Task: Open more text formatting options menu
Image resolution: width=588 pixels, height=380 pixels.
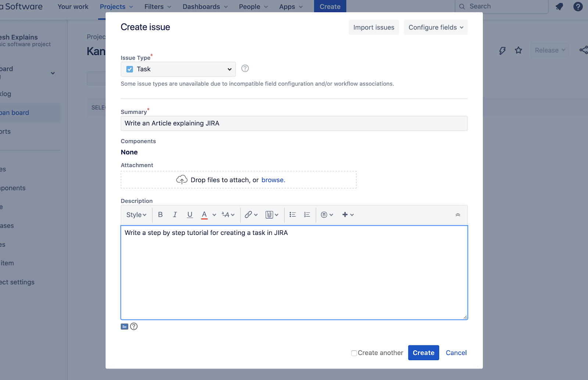Action: (228, 215)
